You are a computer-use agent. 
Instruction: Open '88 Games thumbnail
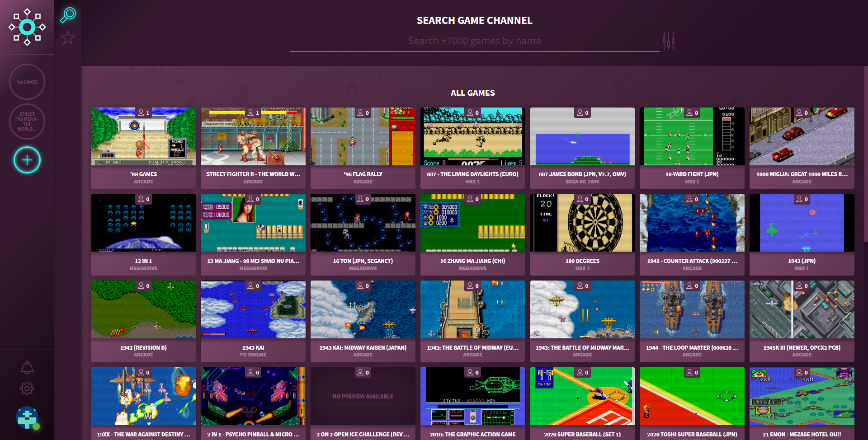point(144,136)
